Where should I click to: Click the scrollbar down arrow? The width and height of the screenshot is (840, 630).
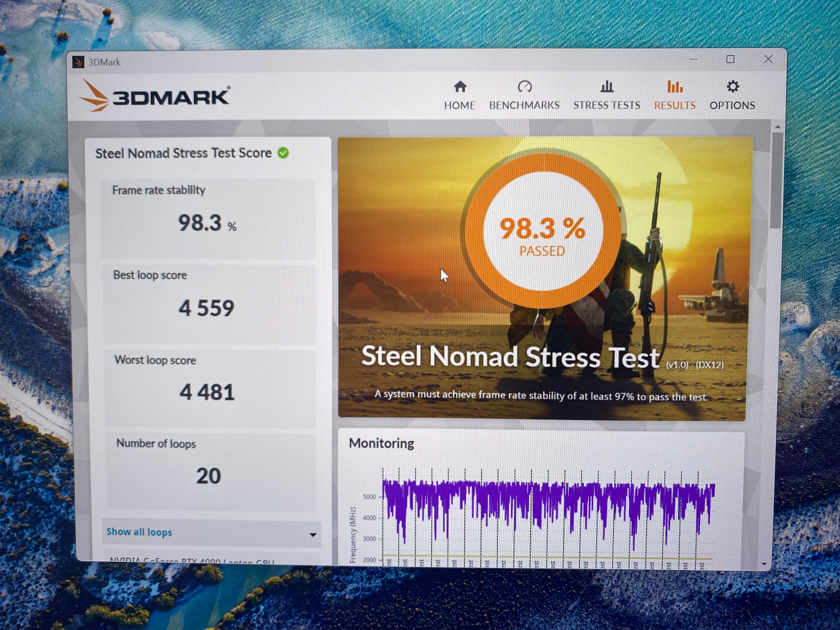point(764,564)
